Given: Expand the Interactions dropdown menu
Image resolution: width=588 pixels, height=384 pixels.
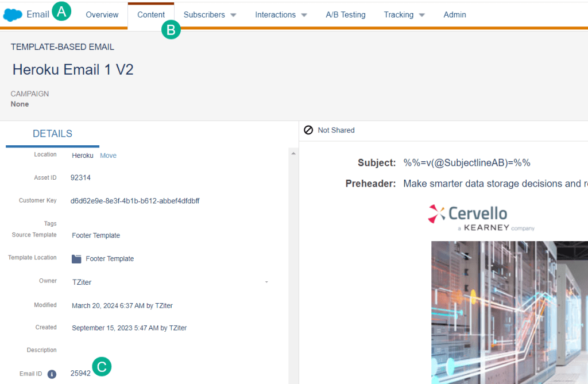Looking at the screenshot, I should click(x=281, y=15).
